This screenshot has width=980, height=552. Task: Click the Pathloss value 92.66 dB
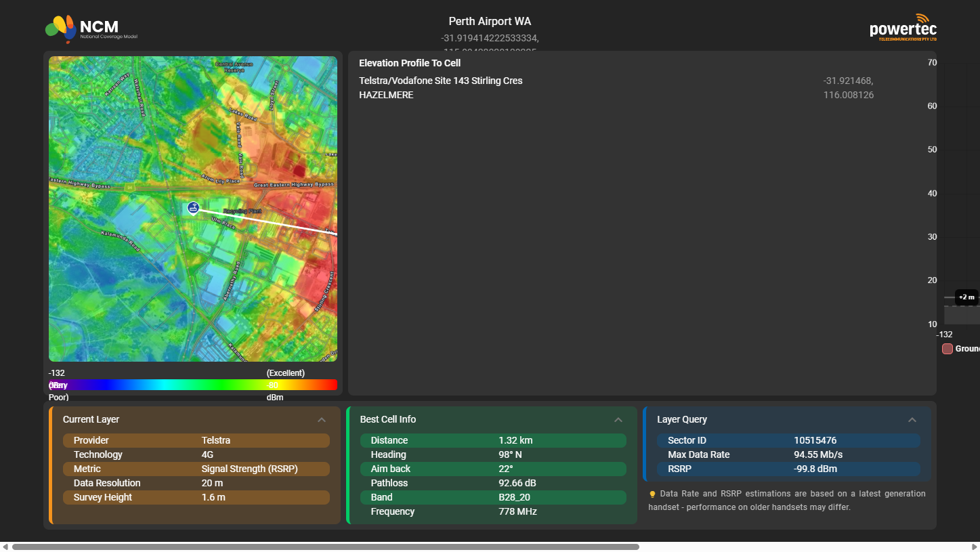coord(517,483)
